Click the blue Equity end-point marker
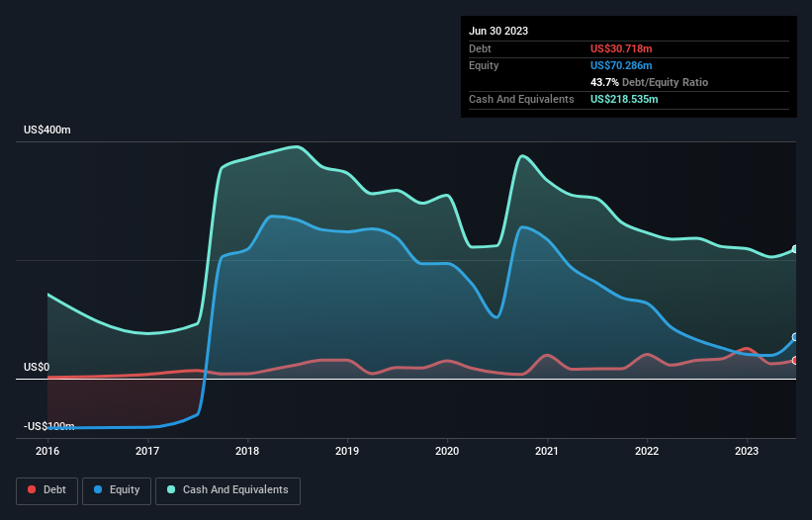The height and width of the screenshot is (520, 812). pyautogui.click(x=795, y=337)
